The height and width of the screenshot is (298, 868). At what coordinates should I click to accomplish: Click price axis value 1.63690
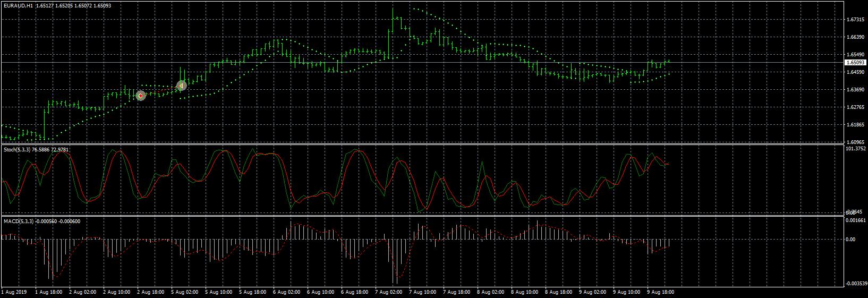tap(855, 90)
